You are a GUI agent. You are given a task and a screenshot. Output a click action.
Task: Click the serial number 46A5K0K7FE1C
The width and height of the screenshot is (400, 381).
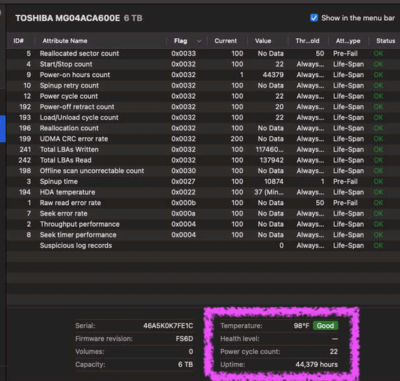(168, 326)
